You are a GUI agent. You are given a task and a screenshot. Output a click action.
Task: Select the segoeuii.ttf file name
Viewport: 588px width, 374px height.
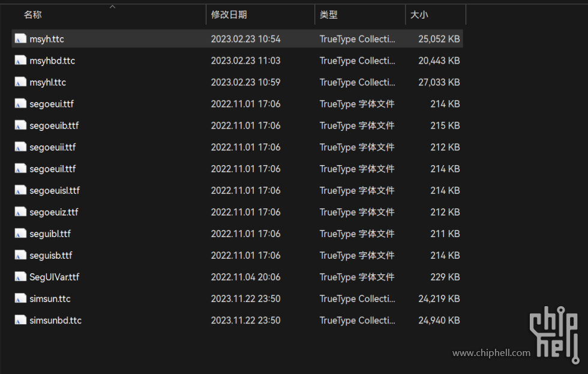(x=53, y=147)
